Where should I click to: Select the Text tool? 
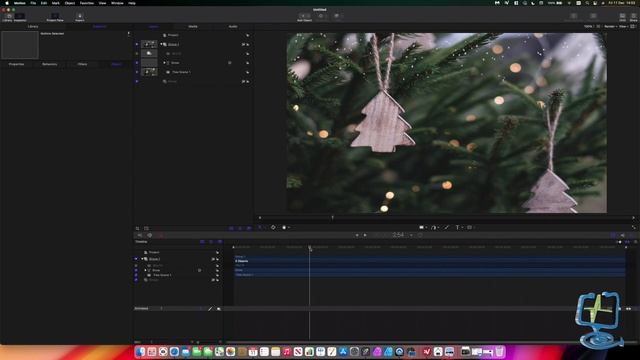pos(457,227)
